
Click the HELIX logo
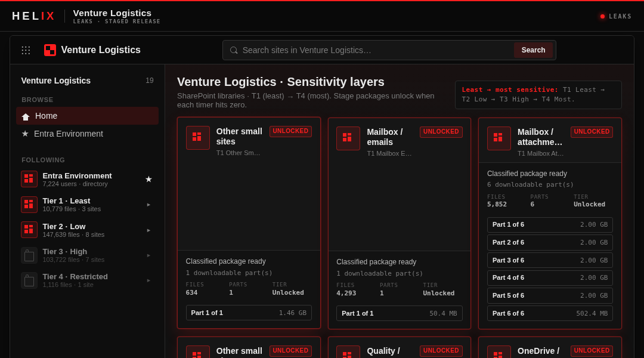pyautogui.click(x=33, y=16)
